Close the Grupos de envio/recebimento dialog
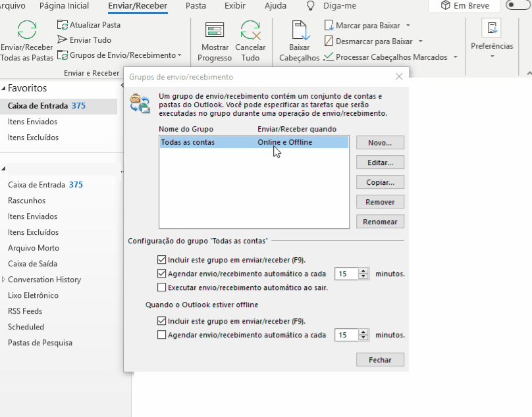 tap(399, 76)
